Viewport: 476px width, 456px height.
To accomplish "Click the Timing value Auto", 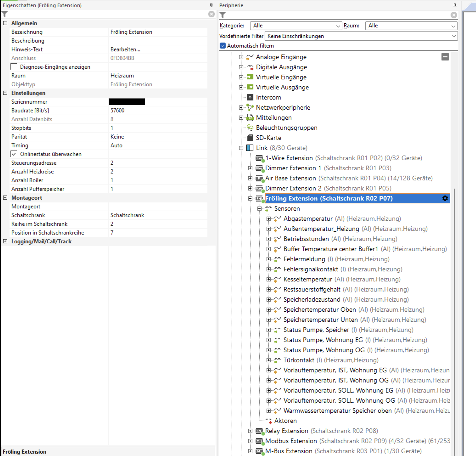I will pyautogui.click(x=158, y=145).
